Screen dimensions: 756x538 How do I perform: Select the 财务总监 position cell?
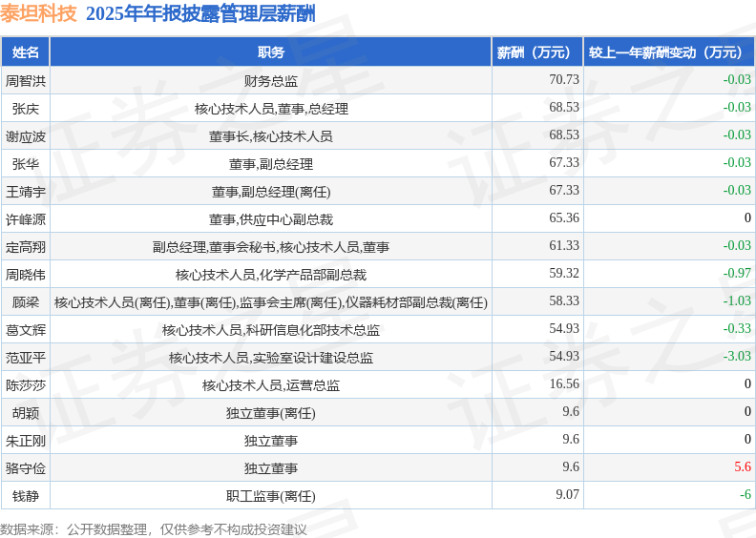(270, 80)
